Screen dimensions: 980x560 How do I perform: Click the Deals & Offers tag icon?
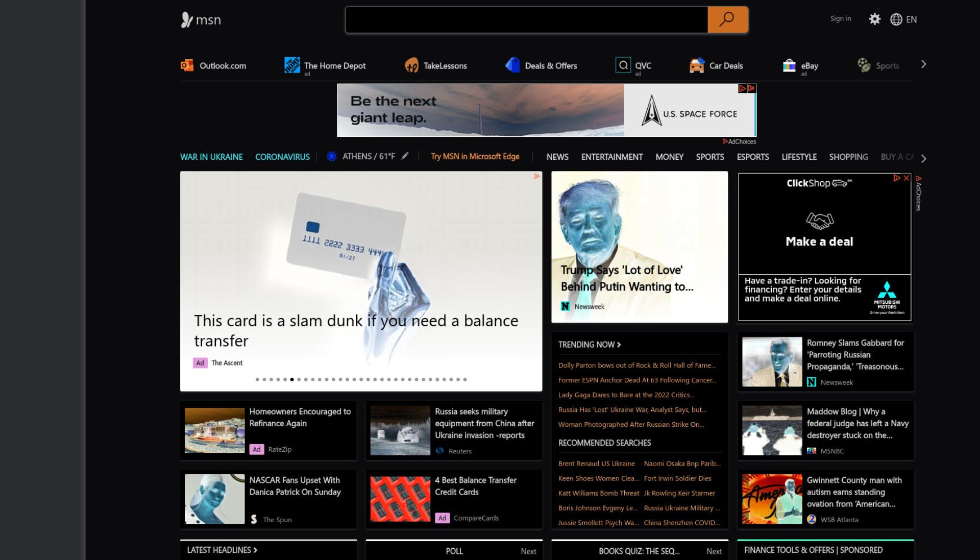point(512,65)
